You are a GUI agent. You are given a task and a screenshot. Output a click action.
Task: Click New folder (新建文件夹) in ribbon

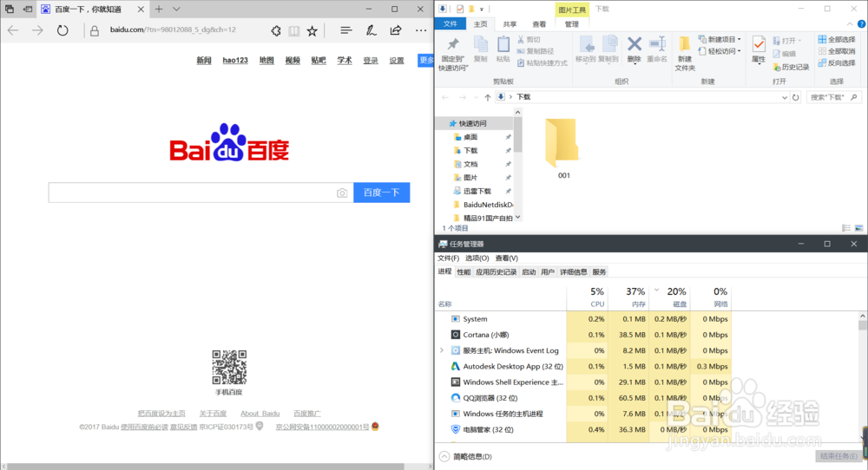point(685,54)
